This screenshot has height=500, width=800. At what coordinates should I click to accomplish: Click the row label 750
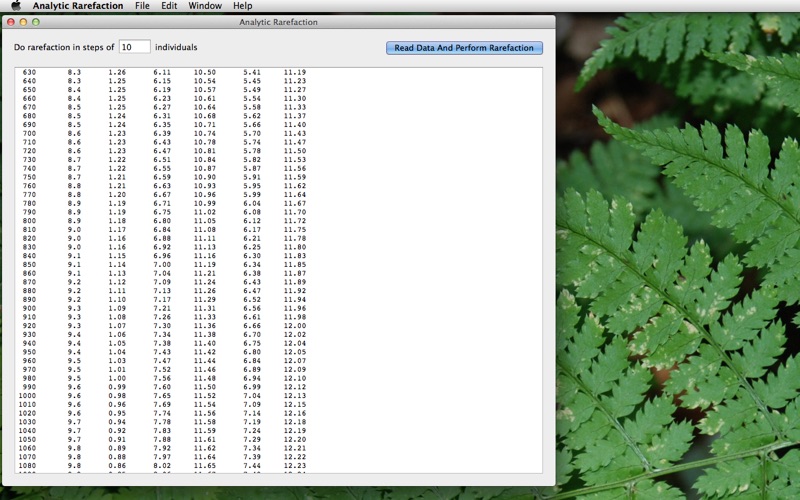[x=29, y=177]
